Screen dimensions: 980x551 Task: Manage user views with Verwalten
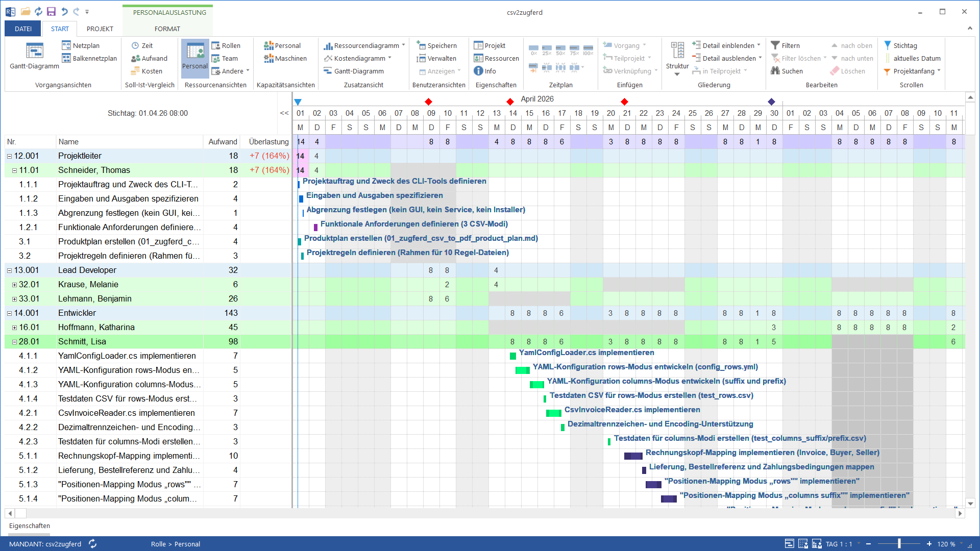[436, 58]
